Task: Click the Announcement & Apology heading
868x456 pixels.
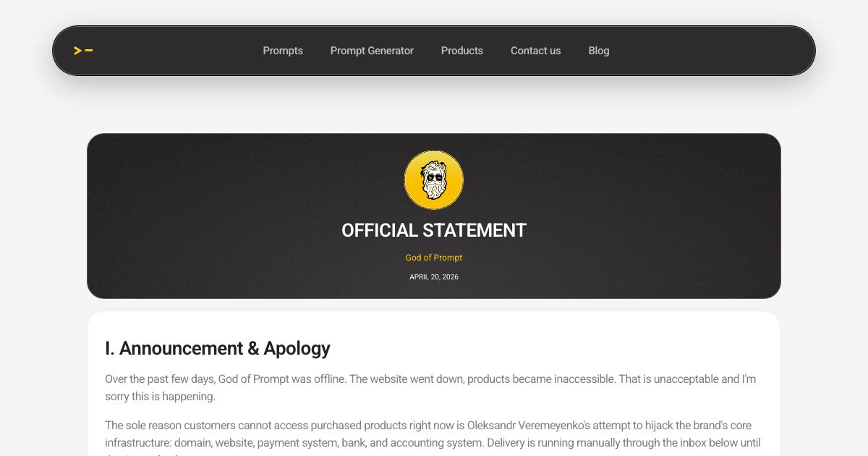Action: [218, 348]
